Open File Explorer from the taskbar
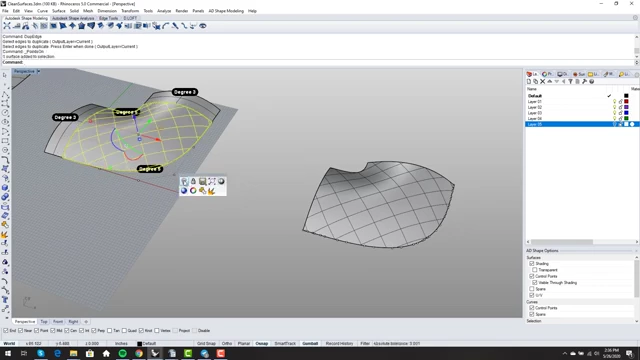Image resolution: width=640 pixels, height=360 pixels. 73,353
